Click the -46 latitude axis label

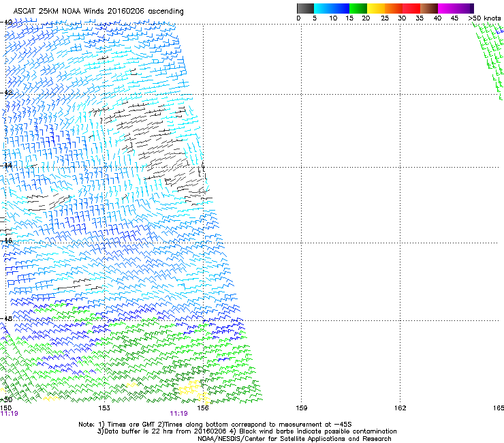coord(6,241)
